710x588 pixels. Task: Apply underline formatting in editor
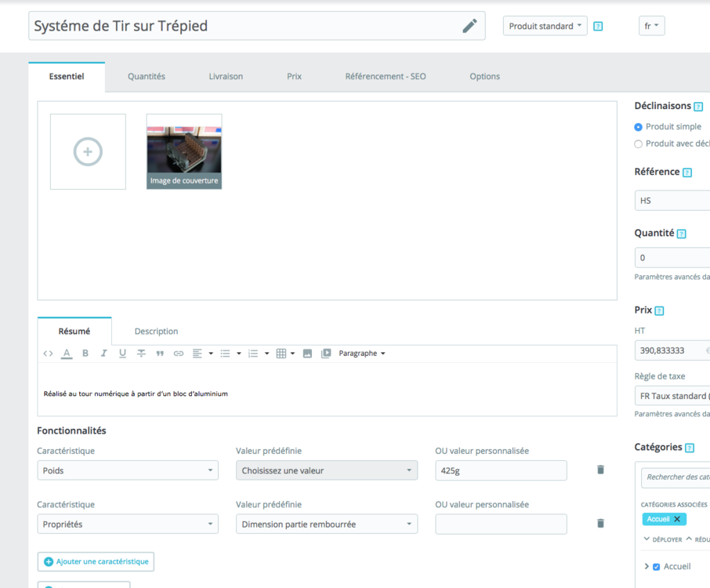[x=122, y=354]
